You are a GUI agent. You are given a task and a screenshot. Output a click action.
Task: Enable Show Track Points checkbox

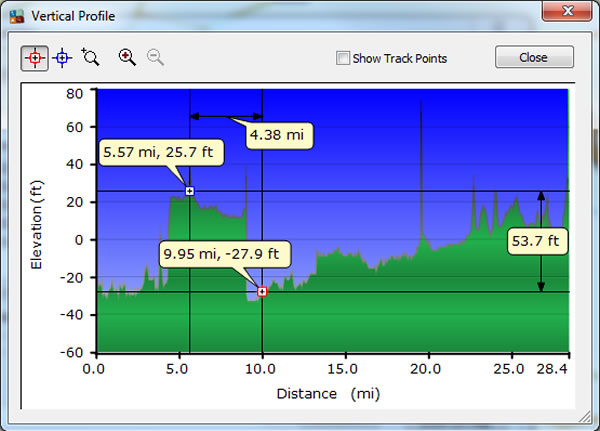(x=342, y=58)
